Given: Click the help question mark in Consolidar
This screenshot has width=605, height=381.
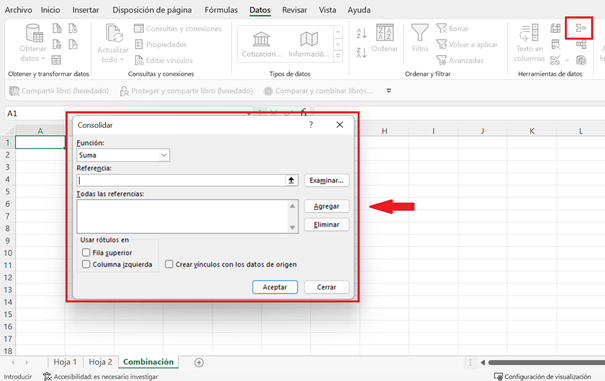Looking at the screenshot, I should [311, 125].
